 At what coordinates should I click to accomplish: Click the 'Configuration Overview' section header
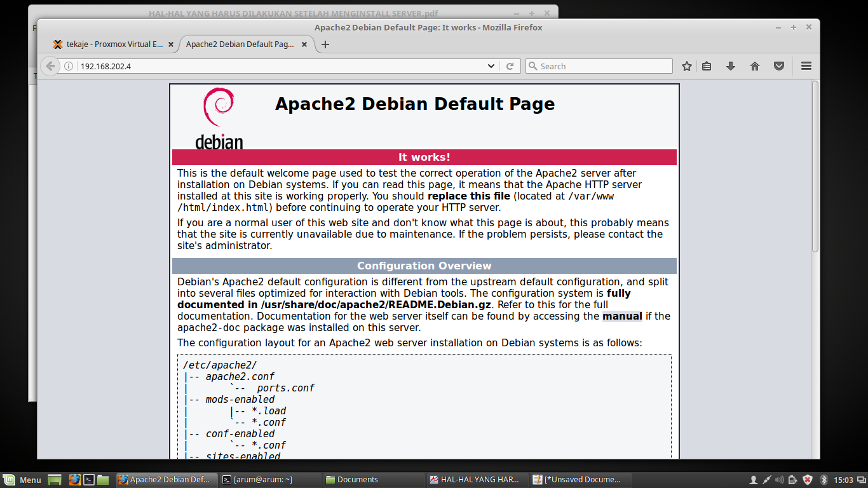click(x=424, y=266)
